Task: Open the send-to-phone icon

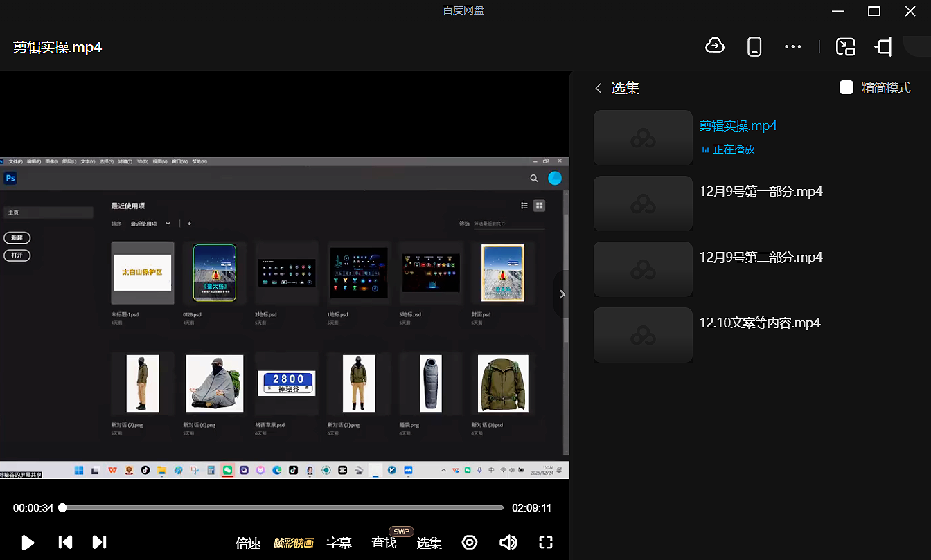Action: pos(754,46)
